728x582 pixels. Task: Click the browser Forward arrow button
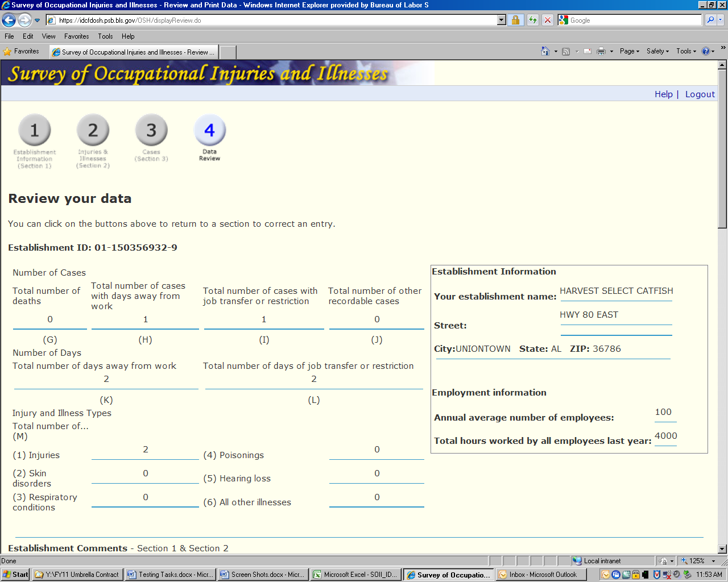coord(24,20)
